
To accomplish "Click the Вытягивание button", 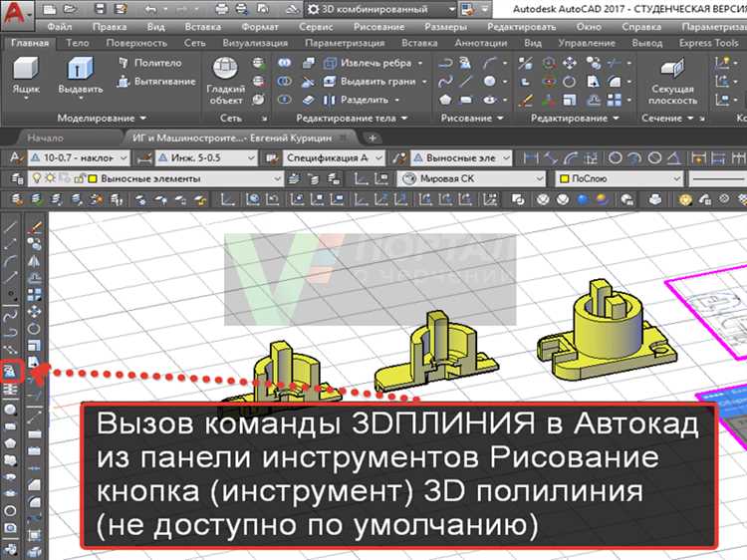I will pyautogui.click(x=156, y=81).
